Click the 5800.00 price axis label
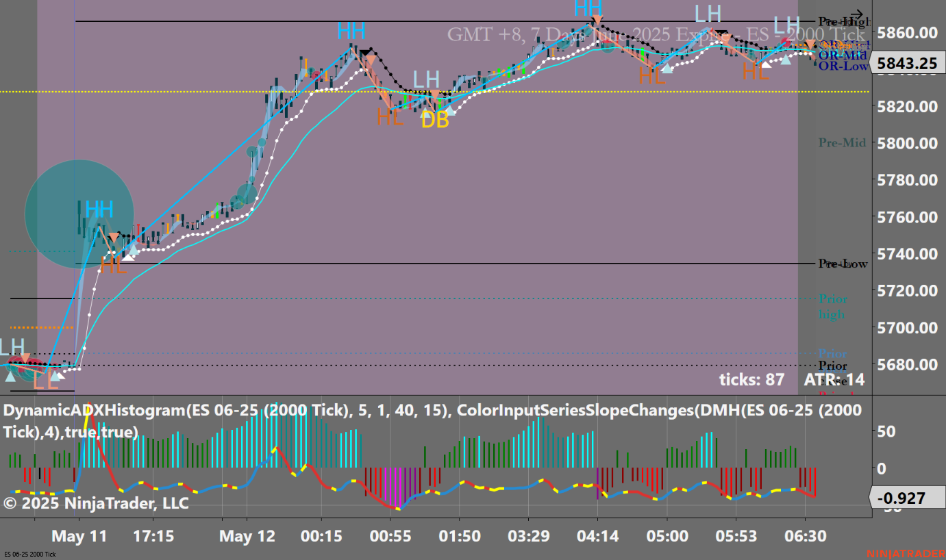The image size is (946, 560). click(906, 143)
